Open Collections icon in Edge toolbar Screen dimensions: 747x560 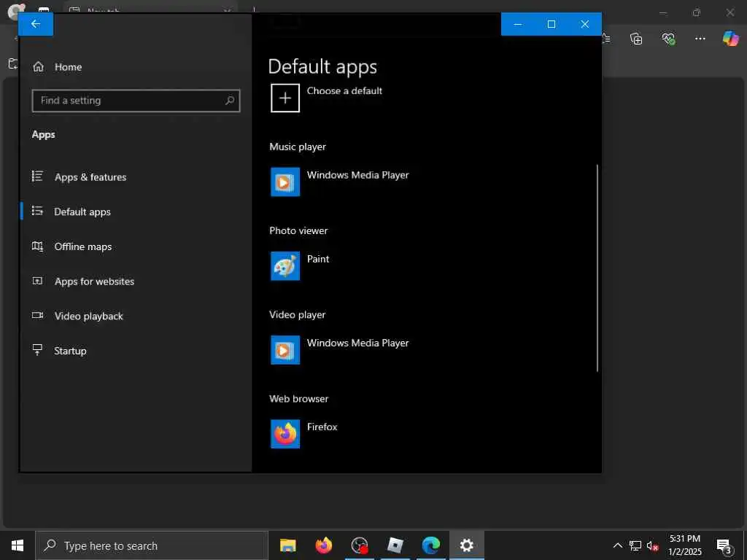[x=636, y=39]
